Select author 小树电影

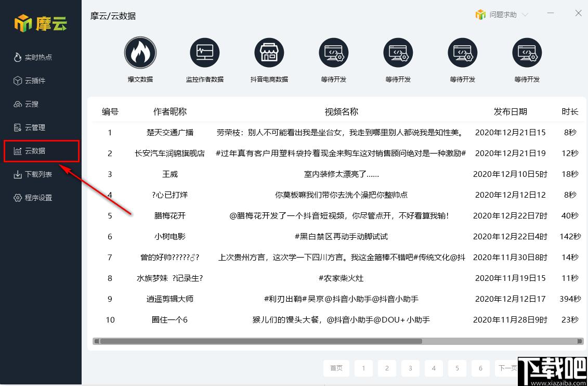[x=170, y=236]
